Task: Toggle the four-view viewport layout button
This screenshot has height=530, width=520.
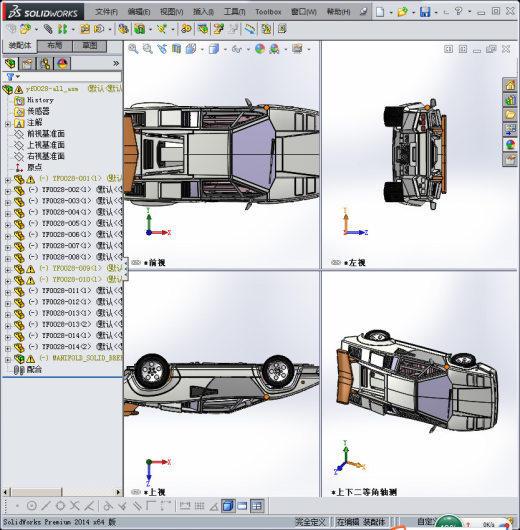Action: (x=257, y=506)
